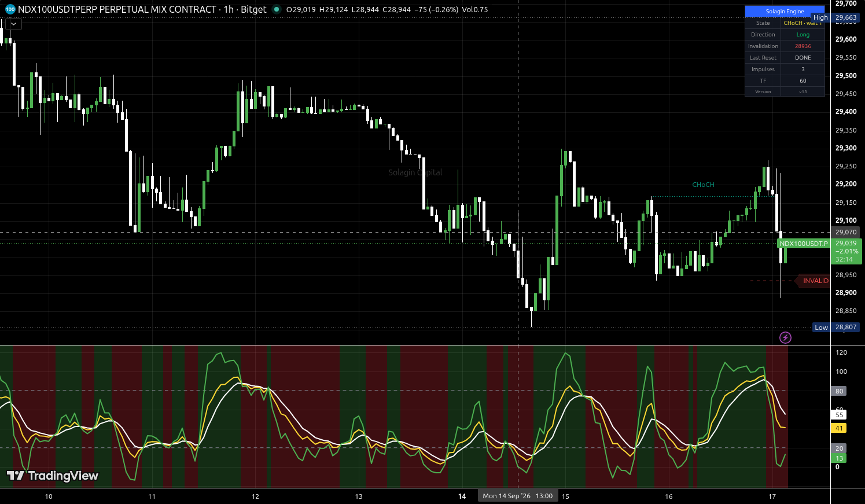Click the change value −75 (−0.26%)

coord(436,9)
